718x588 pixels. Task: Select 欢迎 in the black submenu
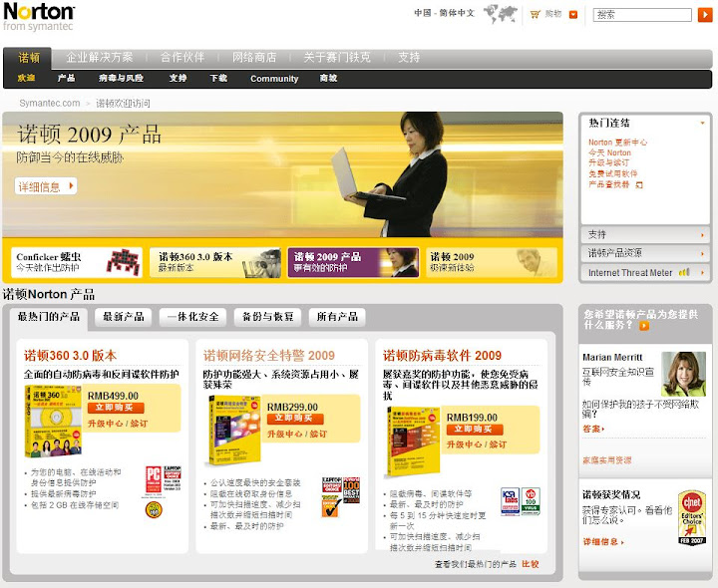[26, 79]
